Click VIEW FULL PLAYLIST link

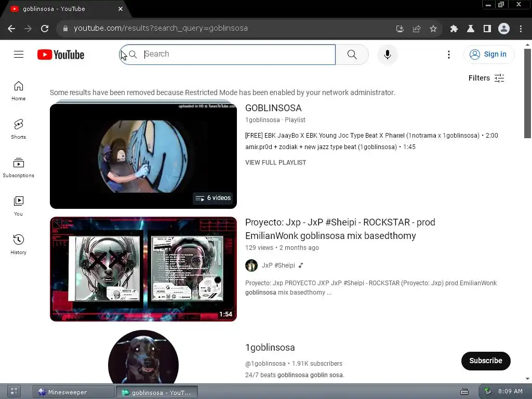coord(275,163)
